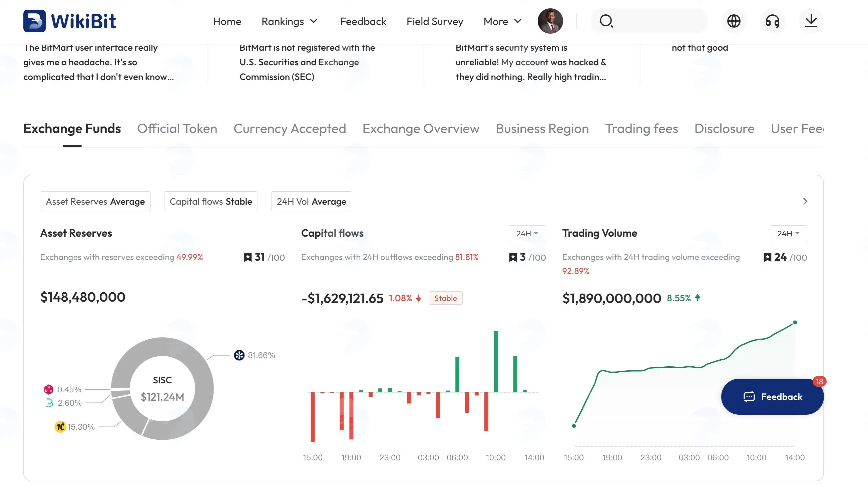868x488 pixels.
Task: Click the 49.99% reserves percentage
Action: [x=190, y=257]
